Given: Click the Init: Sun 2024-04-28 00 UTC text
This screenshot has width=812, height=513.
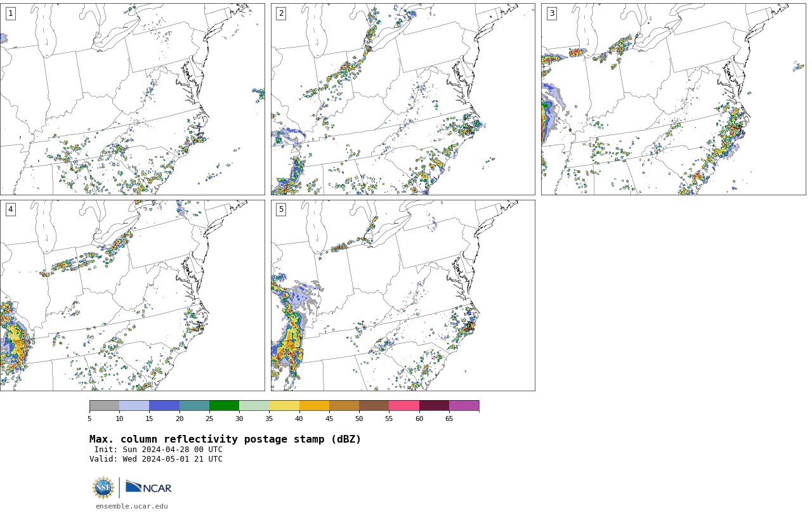Looking at the screenshot, I should click(x=159, y=450).
